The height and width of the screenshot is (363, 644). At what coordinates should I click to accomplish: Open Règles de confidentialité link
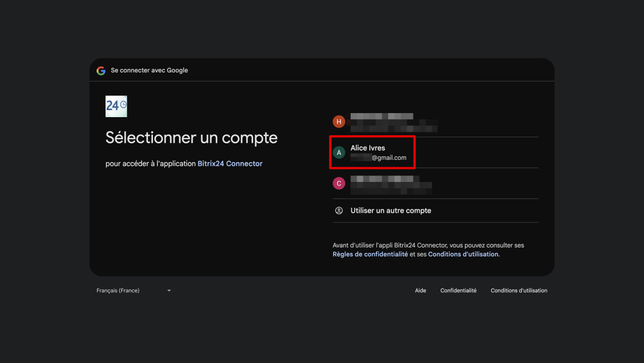pos(370,254)
